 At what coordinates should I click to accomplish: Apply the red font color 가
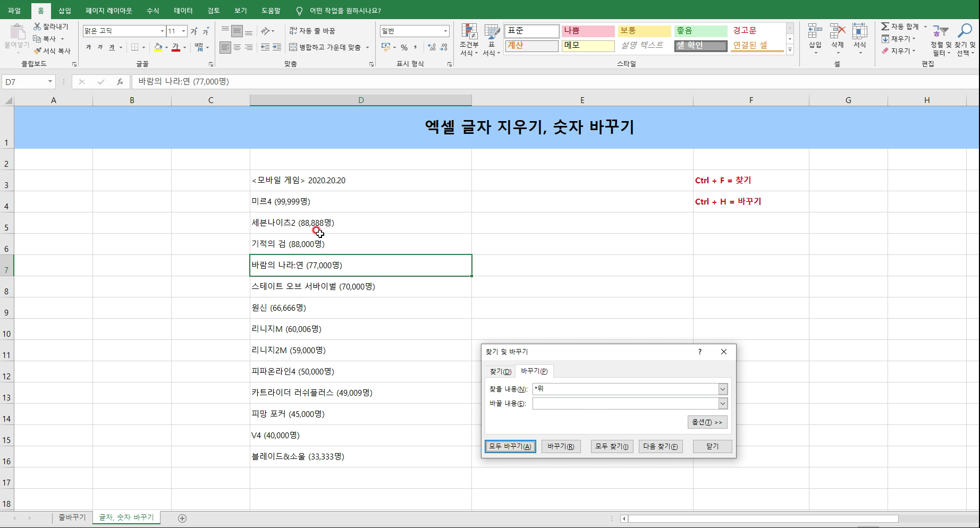coord(176,47)
